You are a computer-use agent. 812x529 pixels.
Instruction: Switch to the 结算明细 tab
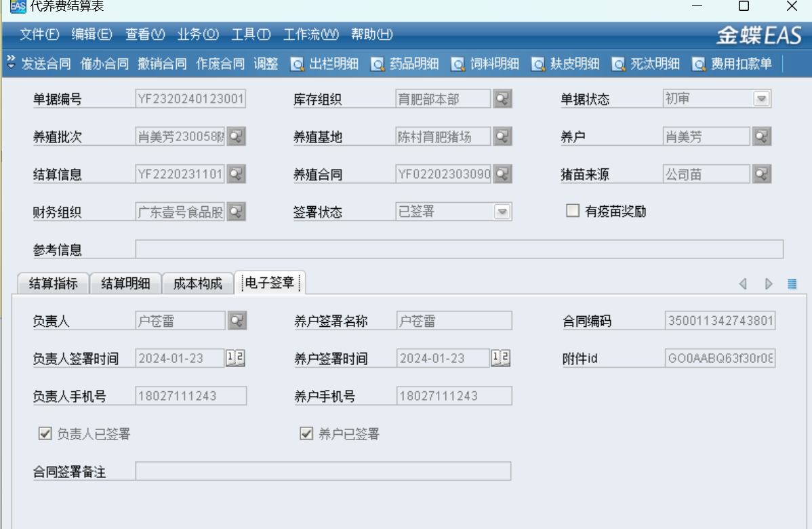pos(125,283)
